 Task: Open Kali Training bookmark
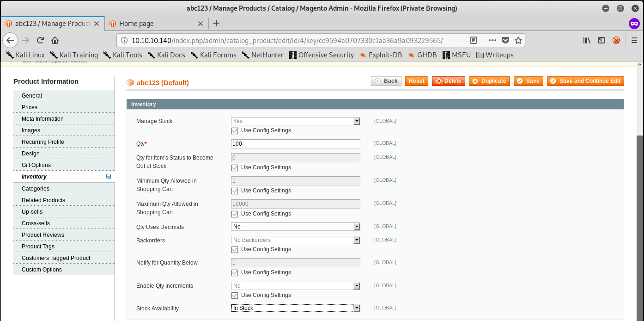pyautogui.click(x=74, y=55)
